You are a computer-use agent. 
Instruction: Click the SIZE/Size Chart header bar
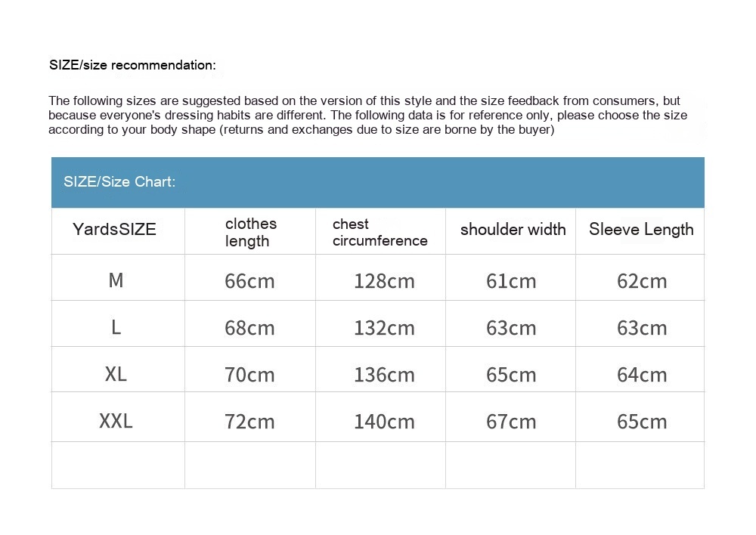(x=377, y=182)
